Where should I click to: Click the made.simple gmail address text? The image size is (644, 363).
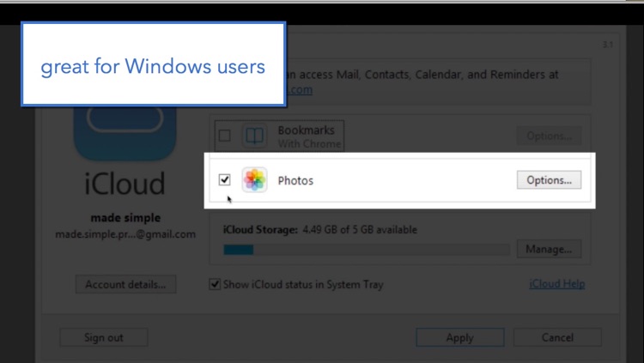(x=125, y=234)
